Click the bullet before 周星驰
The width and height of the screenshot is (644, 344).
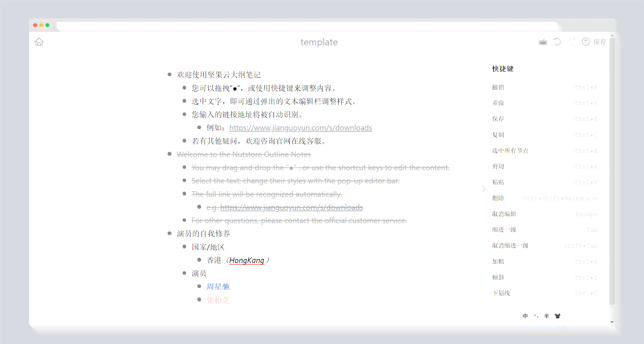[x=199, y=286]
